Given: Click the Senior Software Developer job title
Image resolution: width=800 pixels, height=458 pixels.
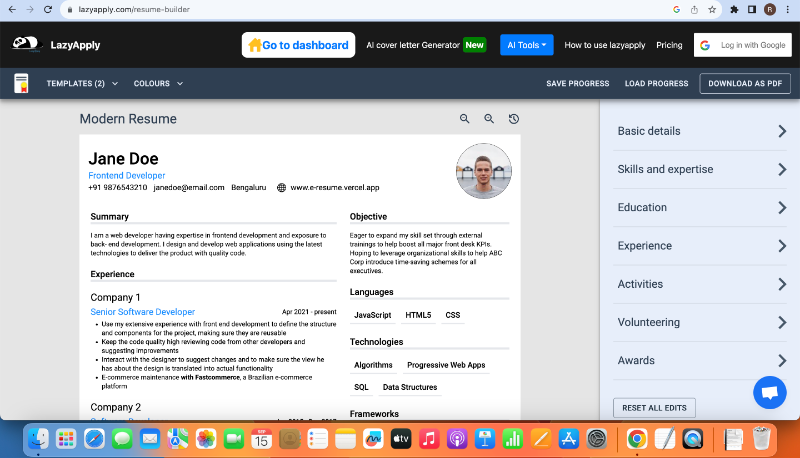Looking at the screenshot, I should pyautogui.click(x=142, y=312).
